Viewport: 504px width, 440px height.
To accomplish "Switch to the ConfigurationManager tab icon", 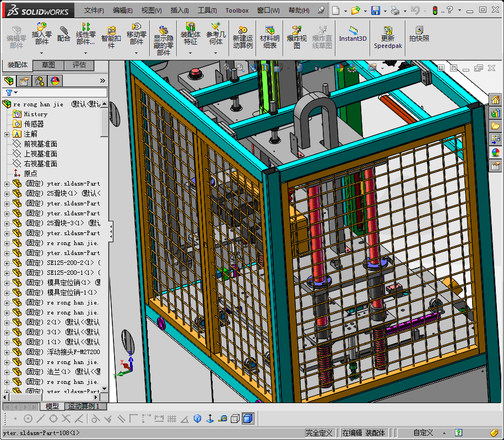I will tap(40, 81).
